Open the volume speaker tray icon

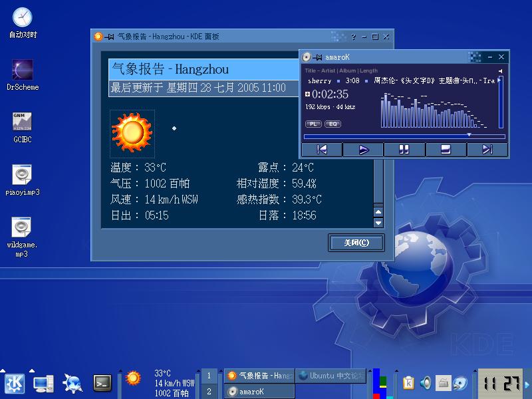click(426, 383)
